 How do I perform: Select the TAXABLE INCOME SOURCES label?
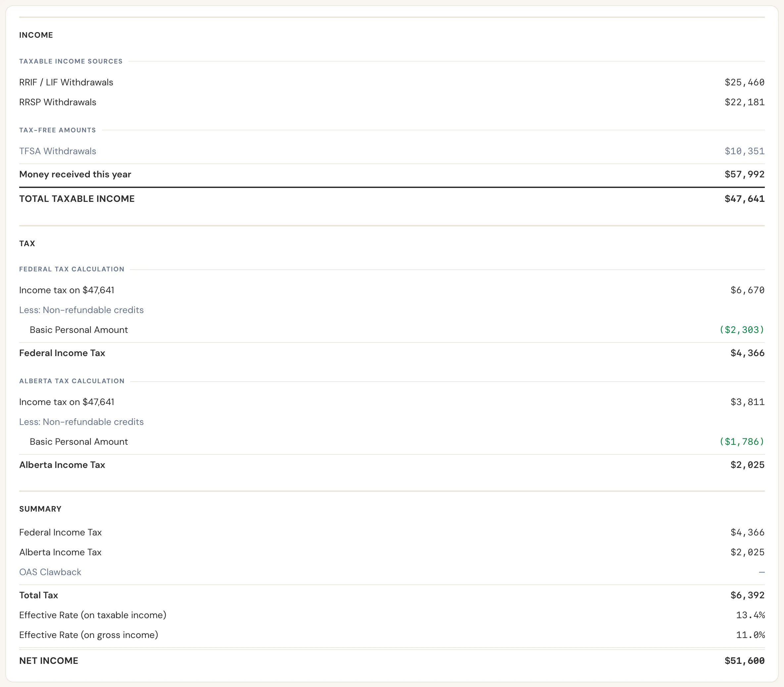tap(71, 61)
